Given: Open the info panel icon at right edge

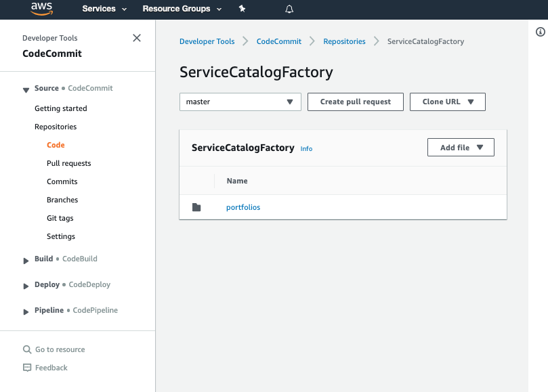Looking at the screenshot, I should [x=541, y=32].
